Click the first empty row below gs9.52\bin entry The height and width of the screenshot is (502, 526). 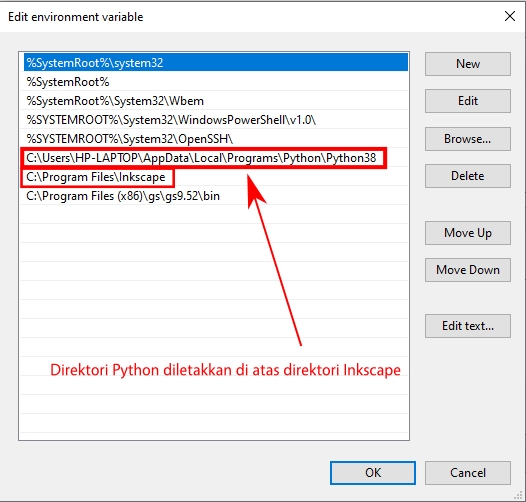tap(216, 215)
